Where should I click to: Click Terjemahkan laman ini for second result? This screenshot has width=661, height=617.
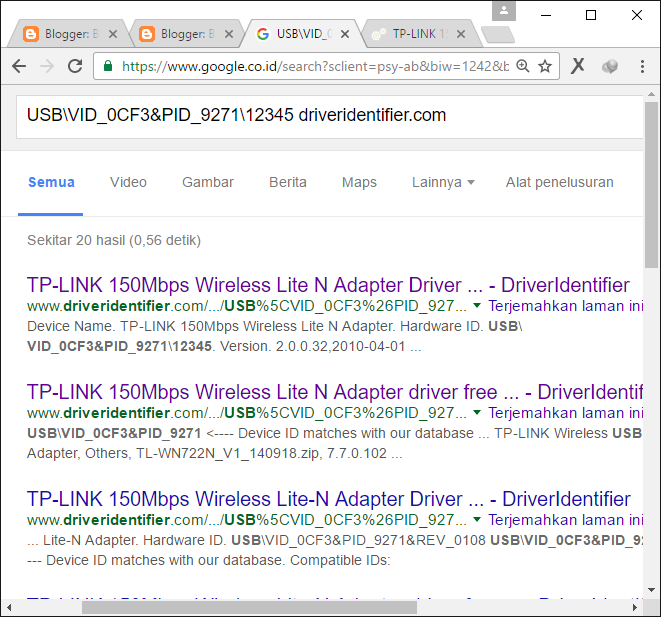565,413
